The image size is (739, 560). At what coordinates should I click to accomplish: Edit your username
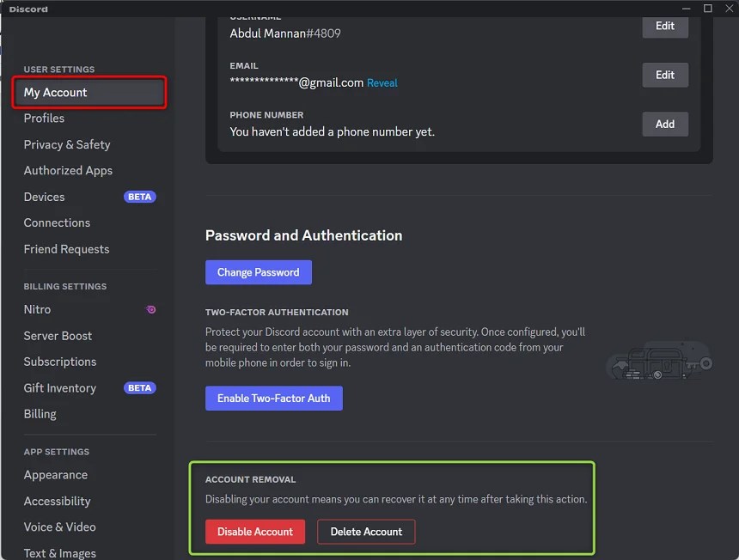[665, 26]
